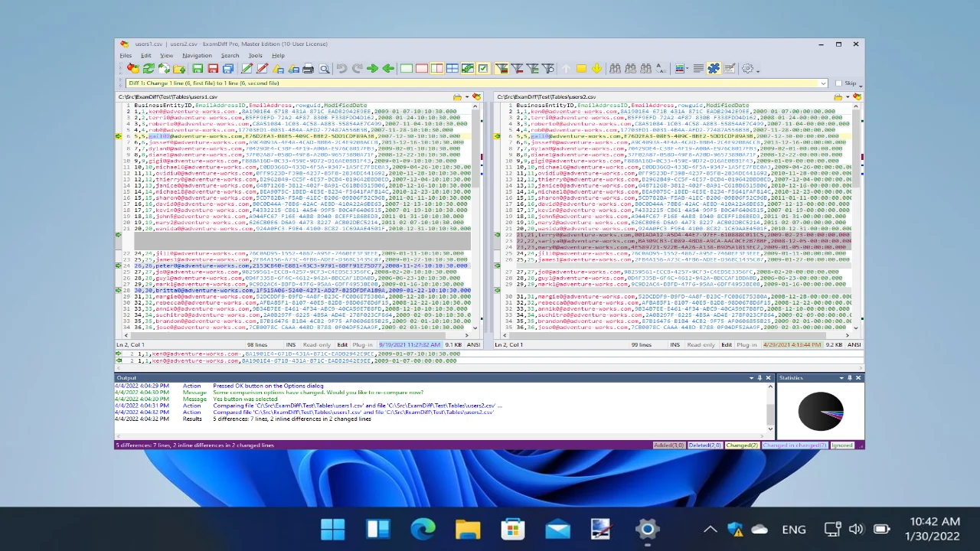Open the users2.csv pane folder dropdown arrow
The image size is (980, 551).
[847, 97]
